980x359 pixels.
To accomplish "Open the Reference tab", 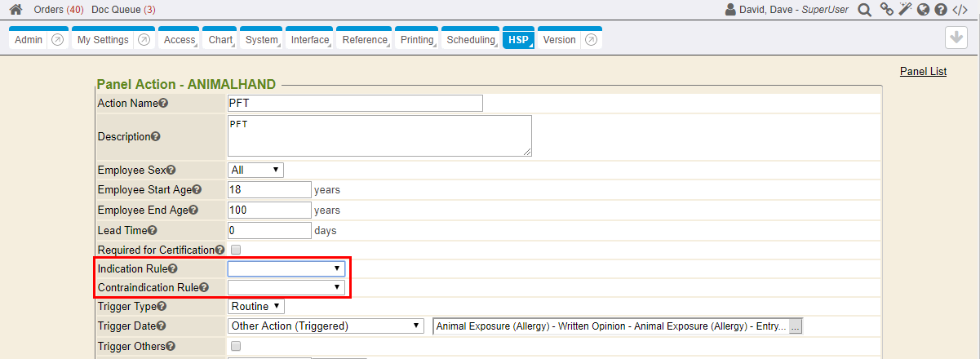I will (x=365, y=40).
